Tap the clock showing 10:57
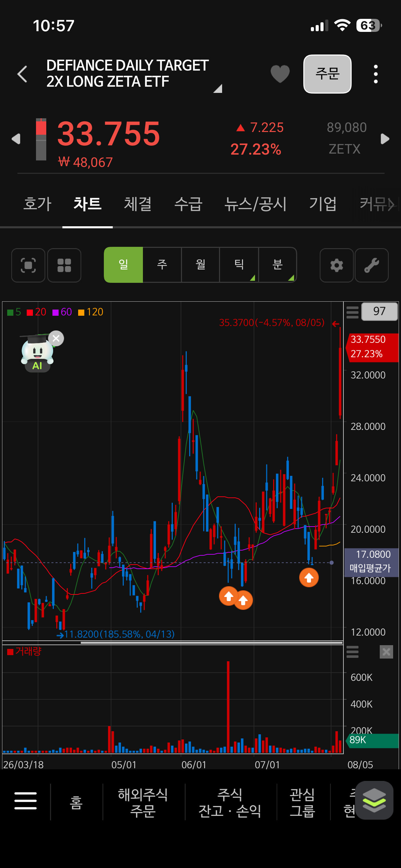The height and width of the screenshot is (868, 401). tap(53, 26)
